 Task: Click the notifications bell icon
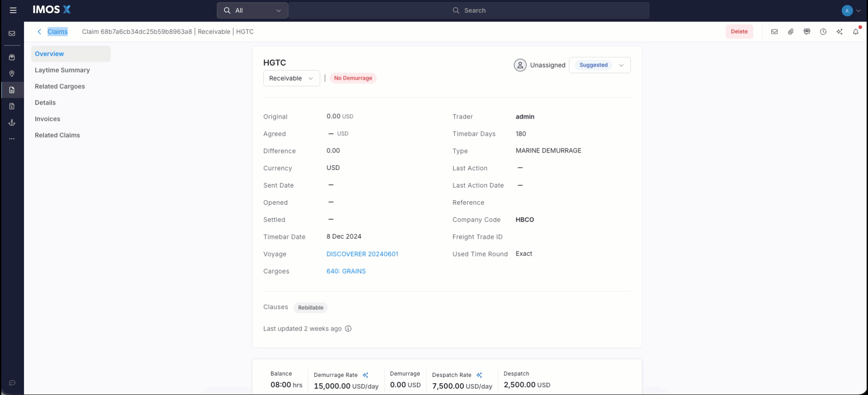855,32
